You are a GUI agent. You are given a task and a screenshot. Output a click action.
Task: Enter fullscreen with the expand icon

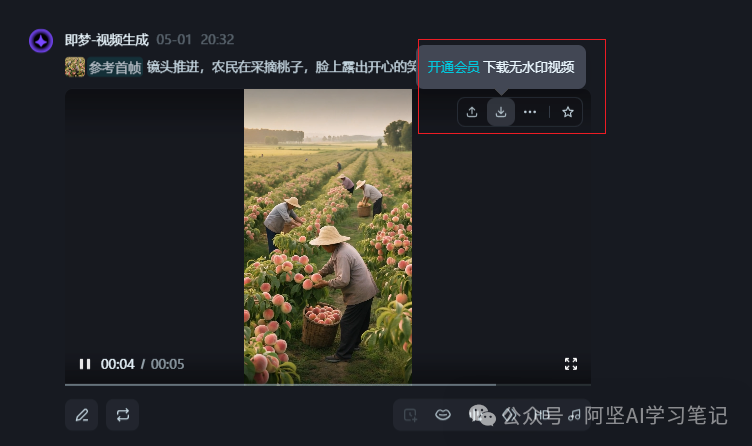571,364
